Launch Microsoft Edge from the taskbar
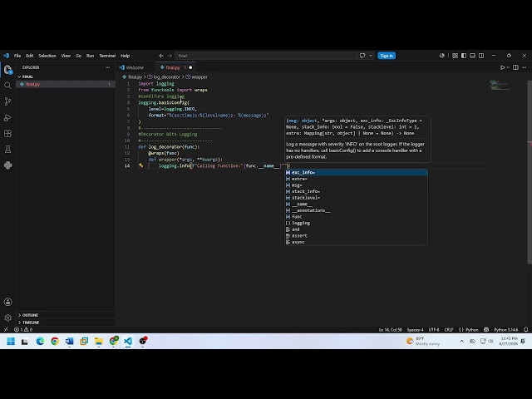Screen dimensions: 532x399 click(x=40, y=341)
